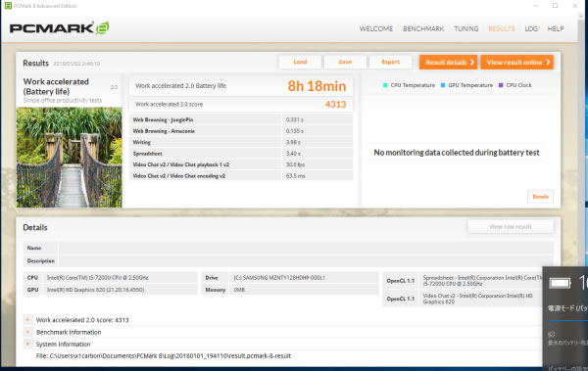
Task: Click the Save button
Action: point(345,62)
